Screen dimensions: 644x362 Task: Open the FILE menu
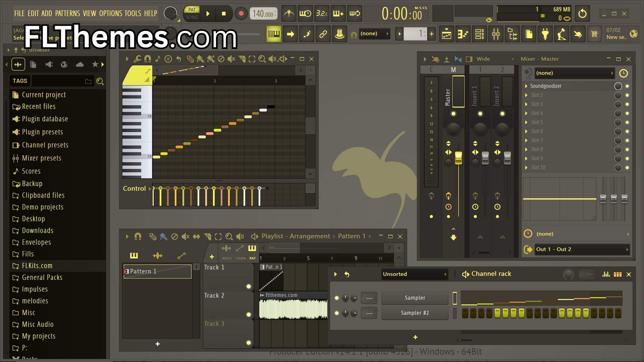tap(19, 13)
